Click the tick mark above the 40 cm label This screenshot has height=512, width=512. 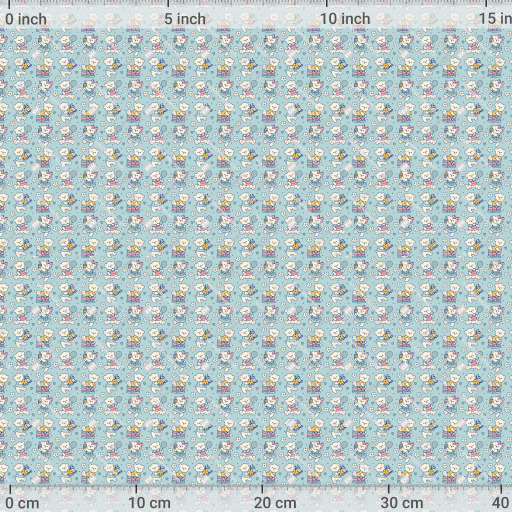point(501,489)
